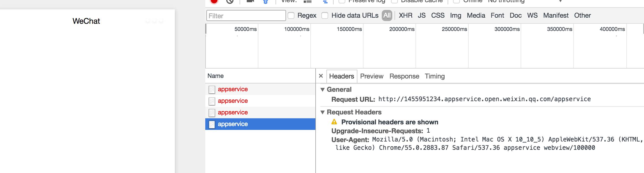
Task: Filter requests by XHR type
Action: click(x=405, y=15)
